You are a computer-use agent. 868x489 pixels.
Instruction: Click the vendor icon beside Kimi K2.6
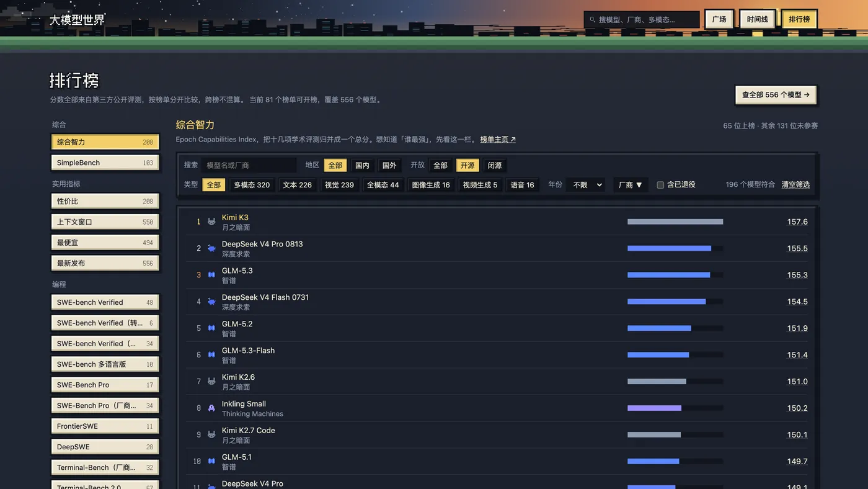click(211, 382)
